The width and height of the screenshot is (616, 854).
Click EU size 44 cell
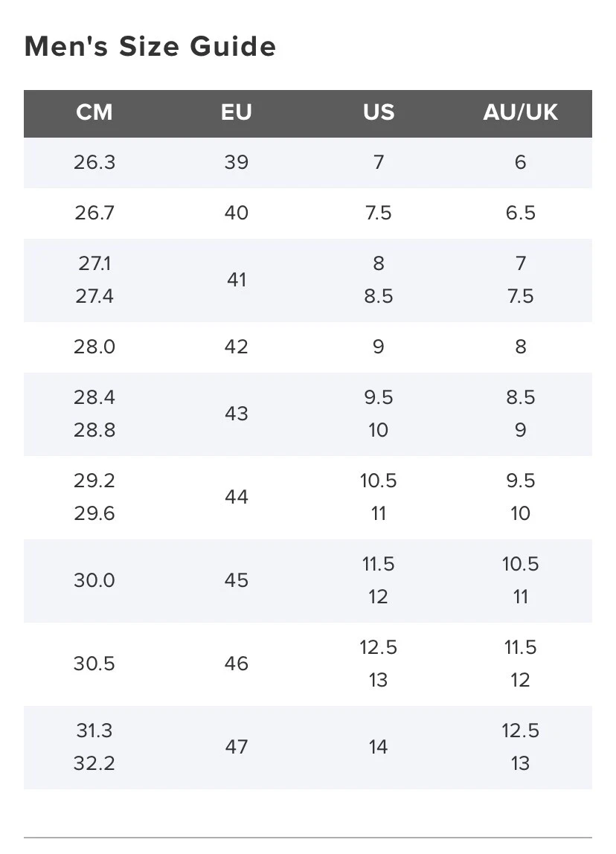point(237,497)
